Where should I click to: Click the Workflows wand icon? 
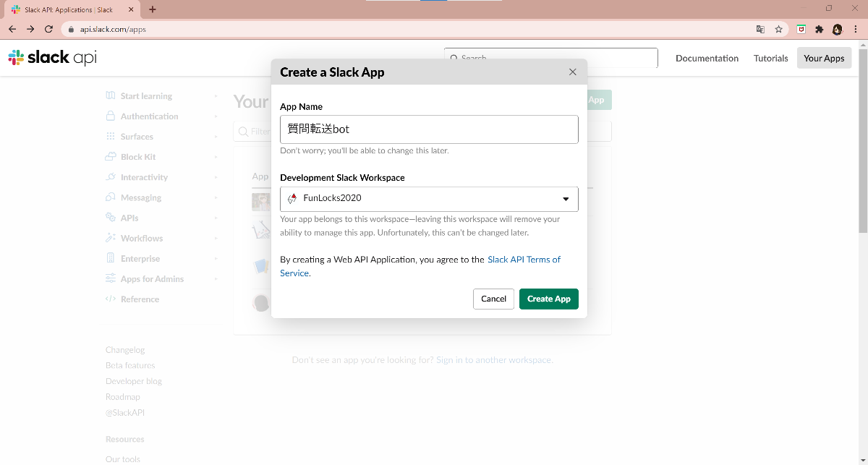point(111,238)
